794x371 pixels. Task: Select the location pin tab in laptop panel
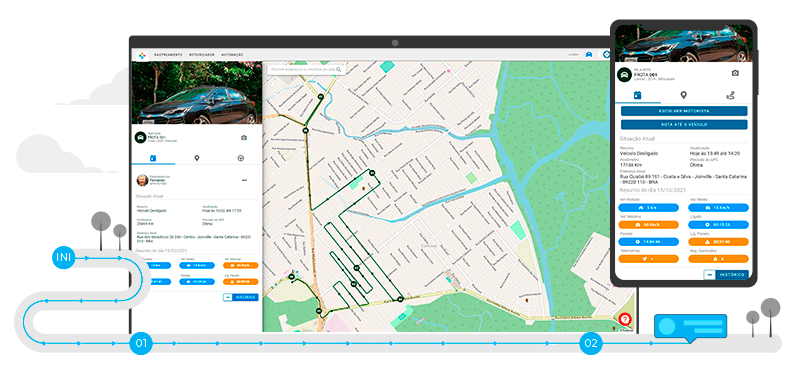tap(196, 158)
